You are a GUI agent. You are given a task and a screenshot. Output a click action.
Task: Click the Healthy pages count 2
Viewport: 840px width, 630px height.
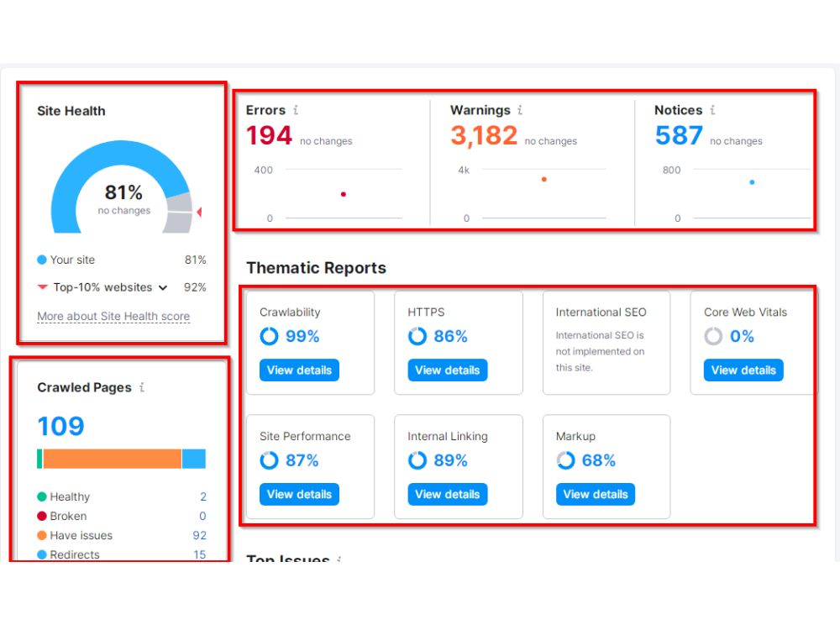pos(203,496)
